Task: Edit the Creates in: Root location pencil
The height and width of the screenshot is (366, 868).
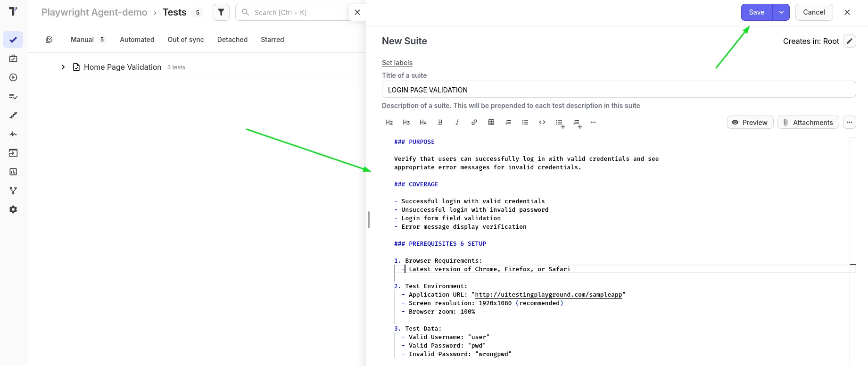Action: tap(849, 41)
